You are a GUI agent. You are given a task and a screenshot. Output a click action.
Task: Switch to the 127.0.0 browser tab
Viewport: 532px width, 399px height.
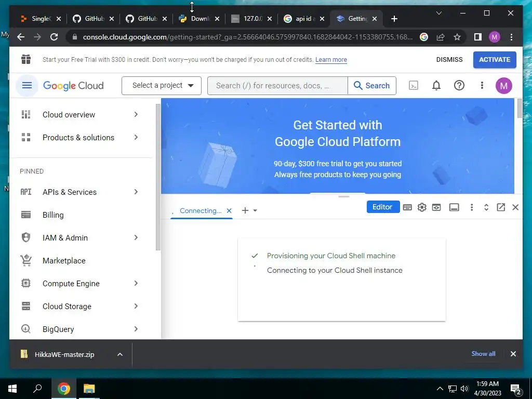click(251, 19)
